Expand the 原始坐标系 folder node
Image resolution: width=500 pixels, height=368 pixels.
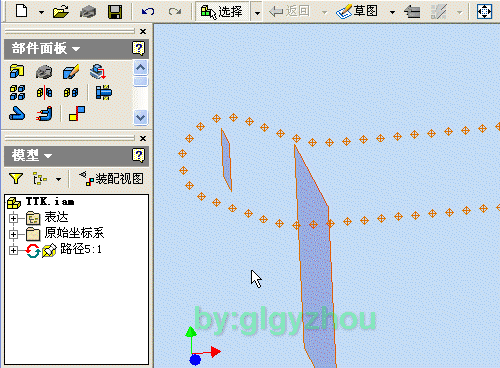point(13,234)
